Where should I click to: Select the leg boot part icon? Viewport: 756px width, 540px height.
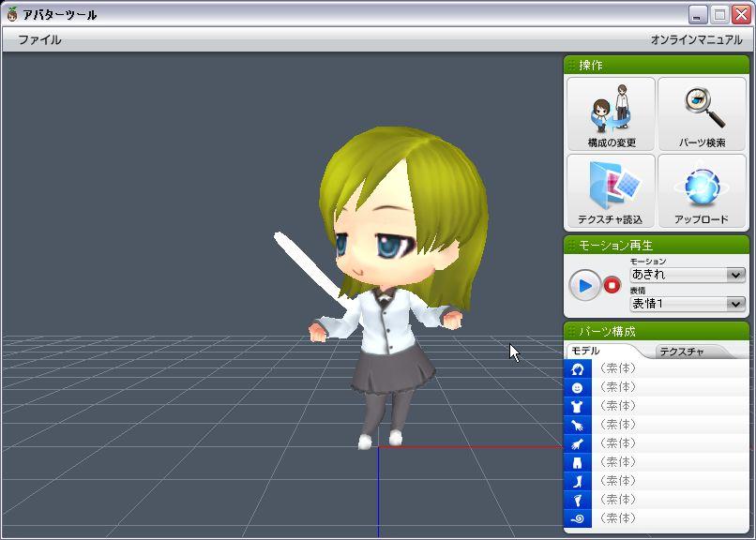578,481
